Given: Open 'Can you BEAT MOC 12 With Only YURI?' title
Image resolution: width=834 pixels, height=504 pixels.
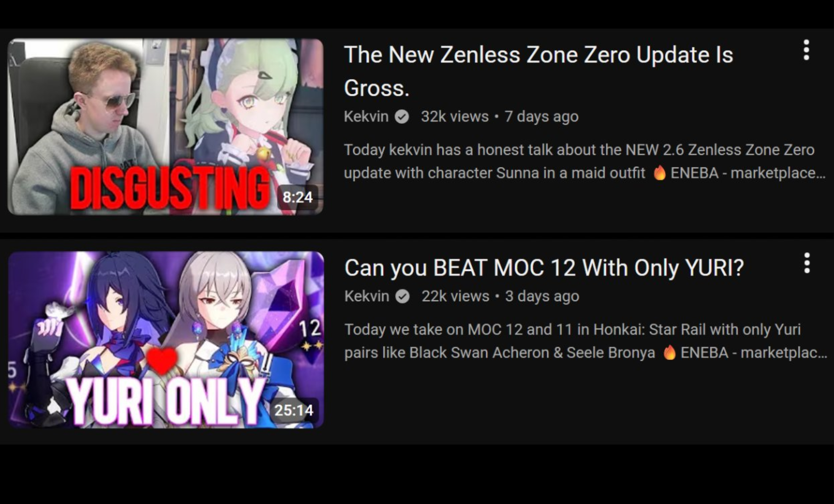Looking at the screenshot, I should 544,268.
